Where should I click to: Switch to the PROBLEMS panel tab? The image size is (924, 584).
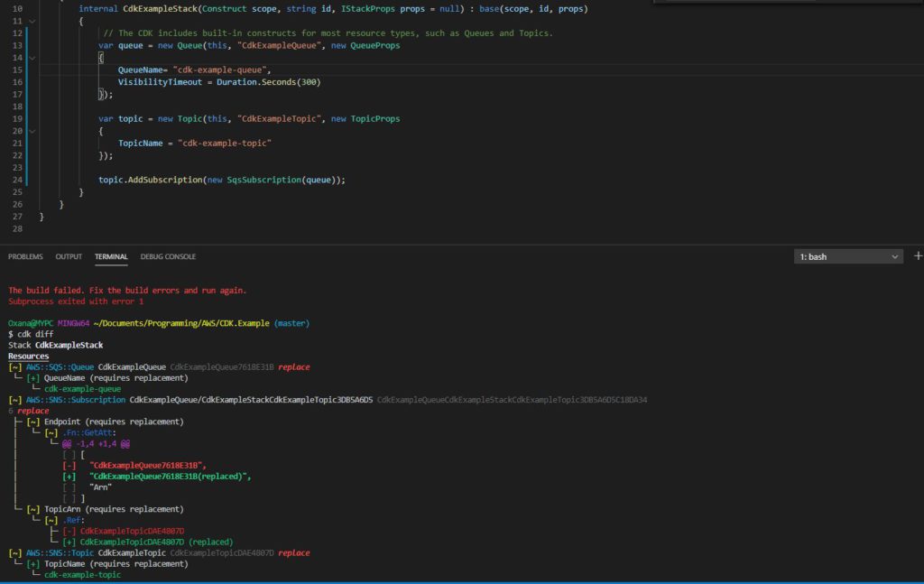[25, 257]
